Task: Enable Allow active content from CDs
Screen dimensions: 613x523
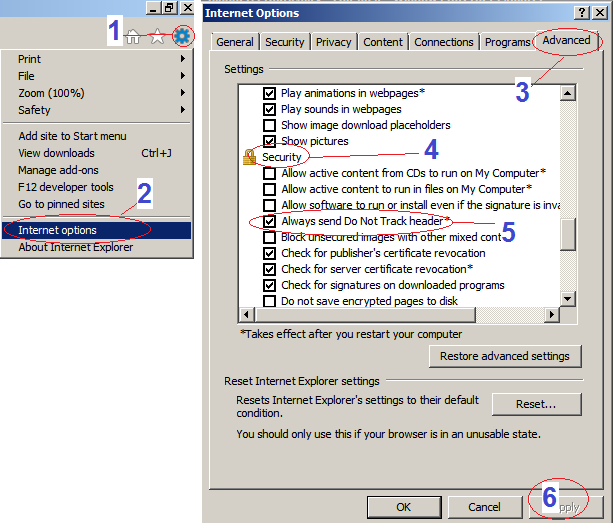Action: coord(269,174)
